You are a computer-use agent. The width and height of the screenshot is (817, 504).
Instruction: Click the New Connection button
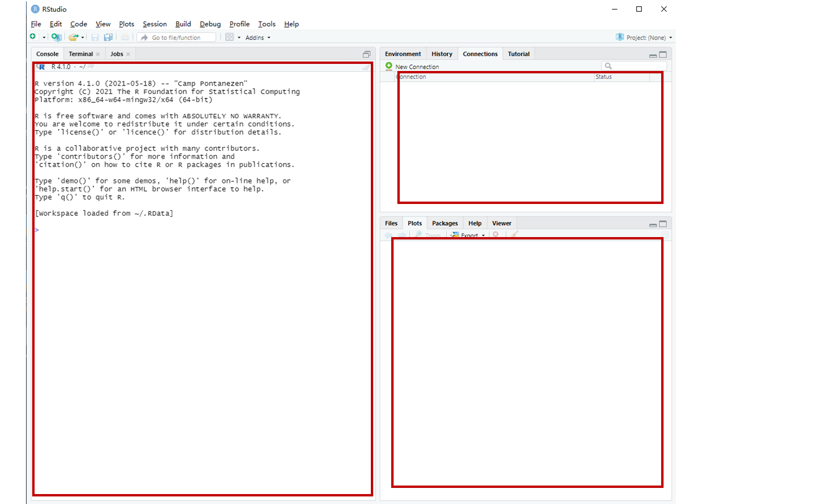[412, 67]
